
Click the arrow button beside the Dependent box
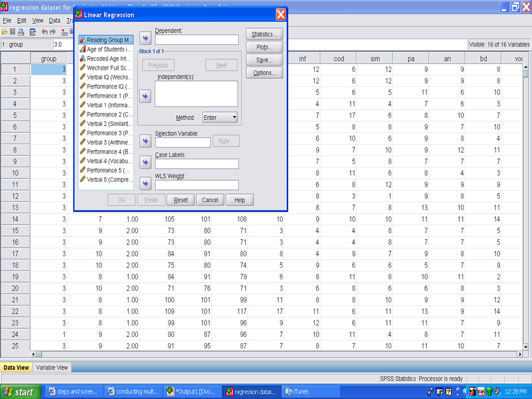145,38
